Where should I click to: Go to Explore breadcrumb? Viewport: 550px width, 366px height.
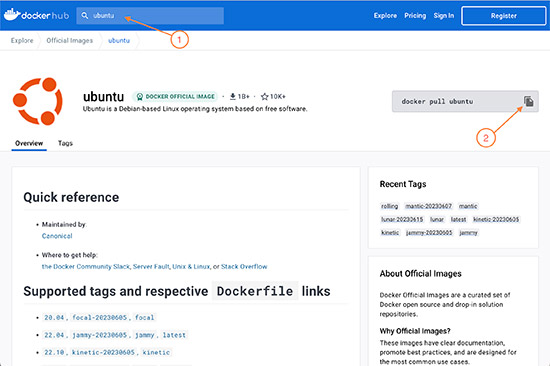pos(22,40)
